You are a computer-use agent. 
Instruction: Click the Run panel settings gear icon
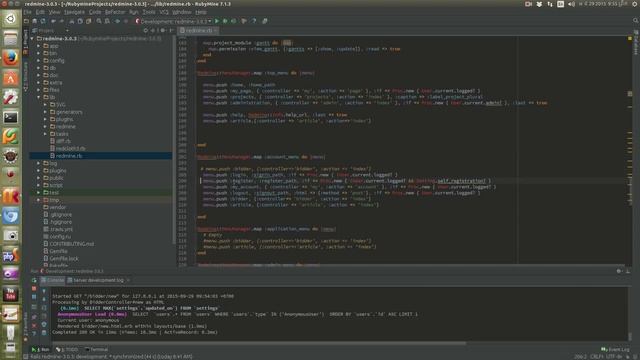pos(619,271)
